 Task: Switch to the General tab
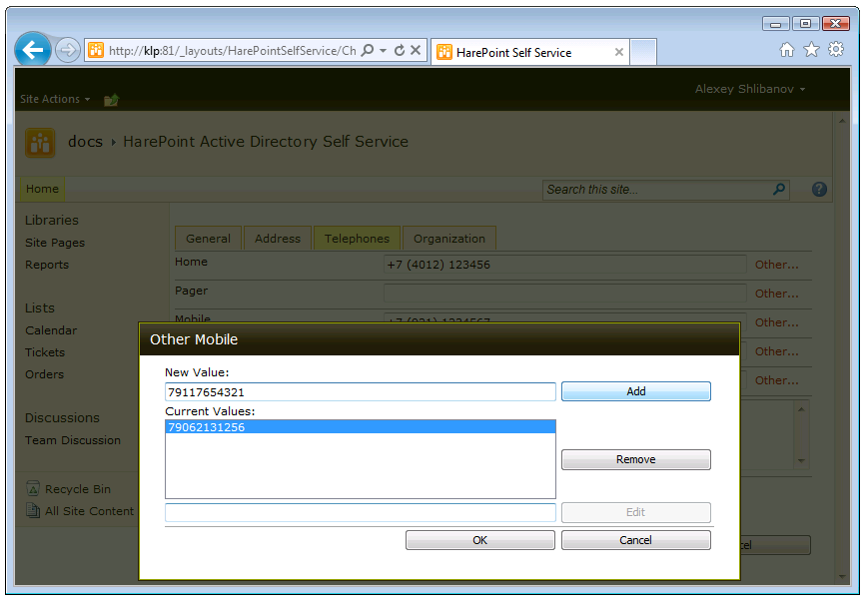pyautogui.click(x=208, y=239)
